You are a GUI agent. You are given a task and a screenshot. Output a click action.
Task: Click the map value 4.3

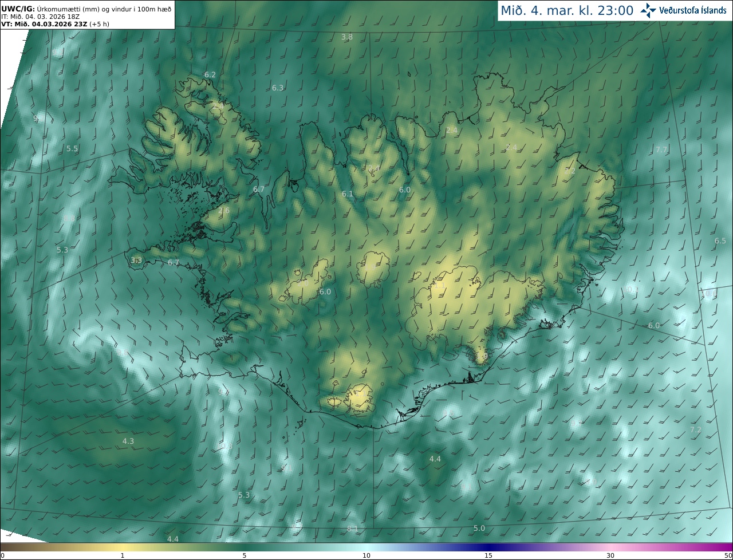(x=128, y=441)
